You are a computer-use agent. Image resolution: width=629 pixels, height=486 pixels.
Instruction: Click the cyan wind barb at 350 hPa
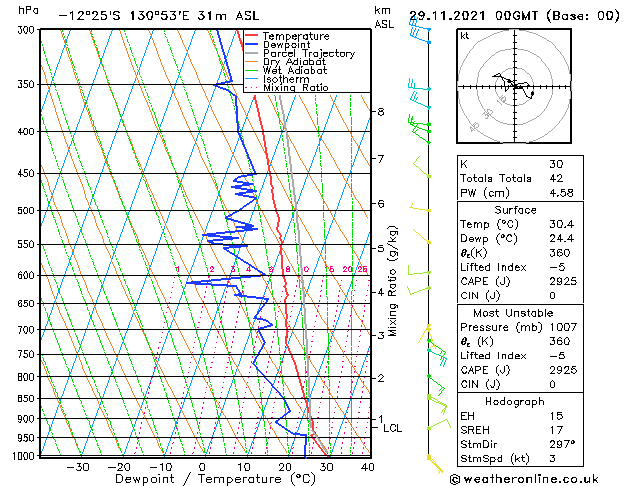[x=419, y=85]
